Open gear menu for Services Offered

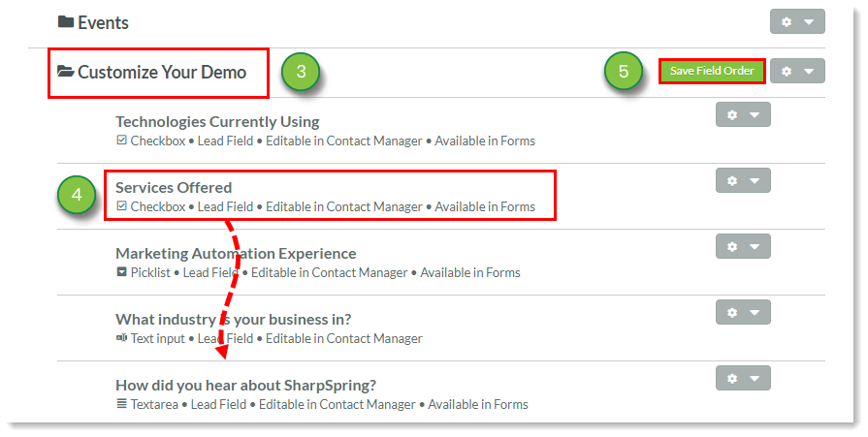click(743, 180)
